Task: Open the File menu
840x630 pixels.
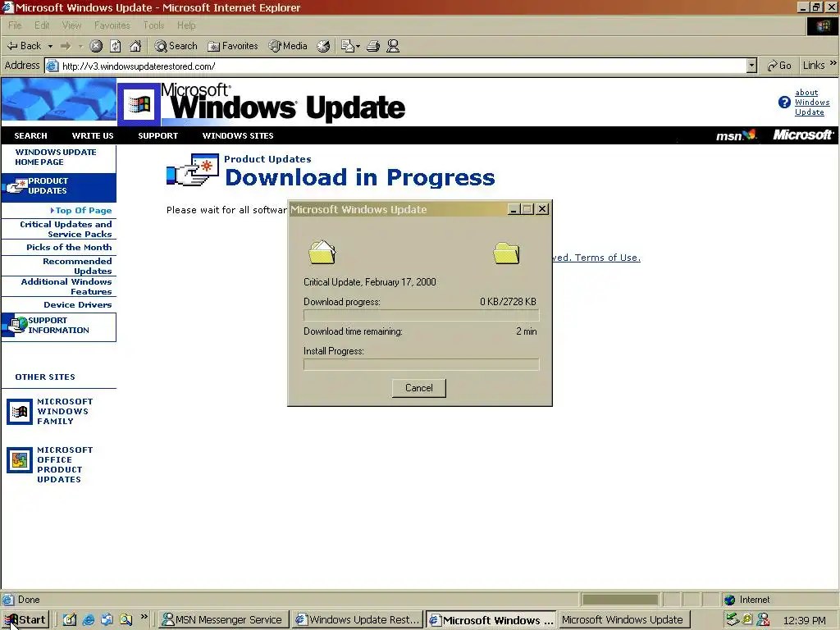Action: pos(15,25)
